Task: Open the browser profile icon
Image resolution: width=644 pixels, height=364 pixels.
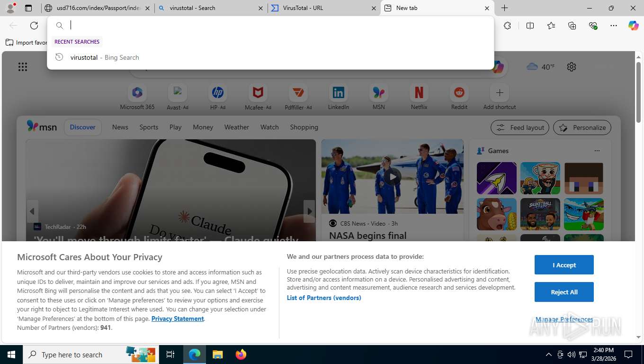Action: [10, 8]
